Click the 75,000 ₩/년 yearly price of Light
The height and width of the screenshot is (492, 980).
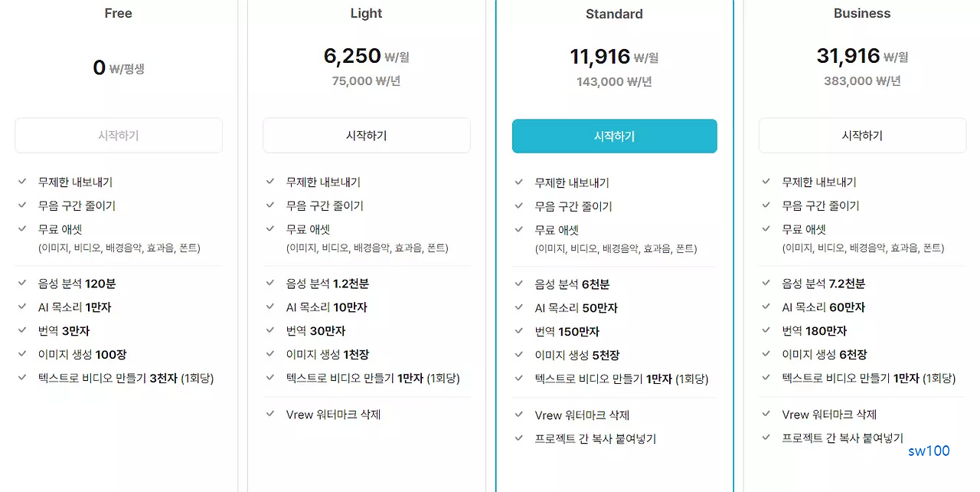pos(366,80)
